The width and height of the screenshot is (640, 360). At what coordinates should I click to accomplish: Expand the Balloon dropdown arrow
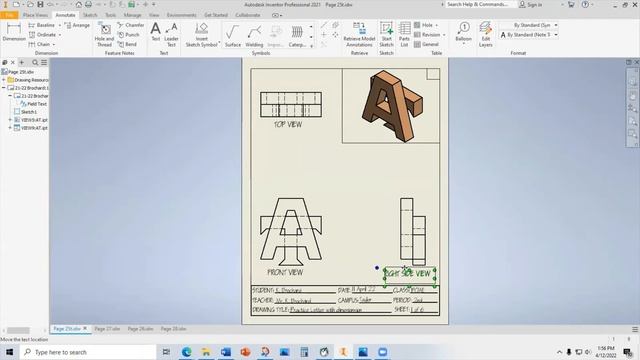tap(463, 43)
